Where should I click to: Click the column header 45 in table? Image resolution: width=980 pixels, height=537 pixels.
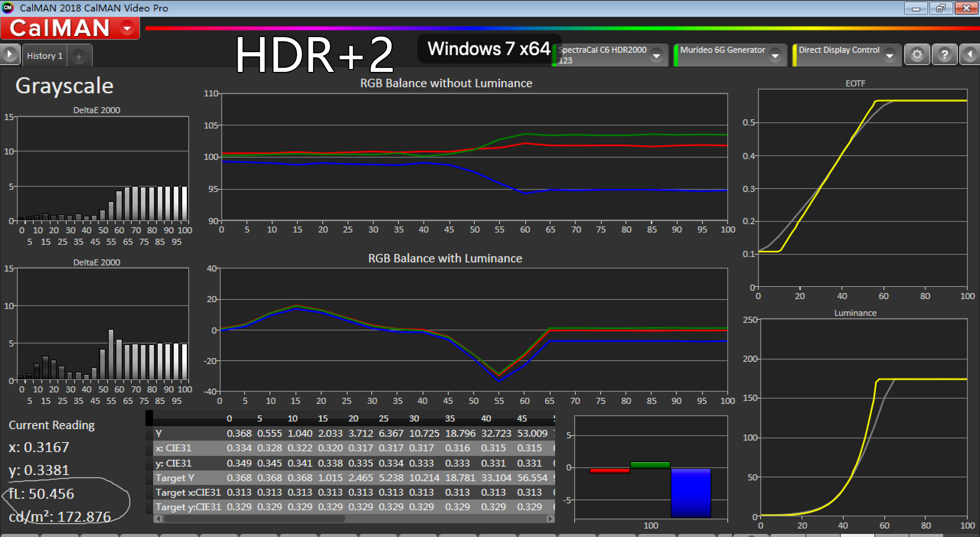[522, 418]
